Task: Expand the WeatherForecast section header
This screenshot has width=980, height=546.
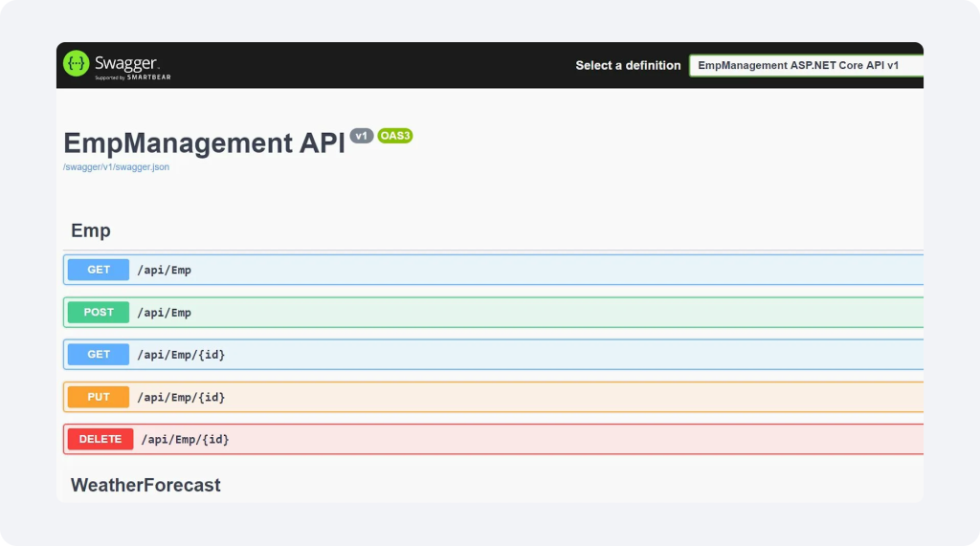Action: tap(145, 485)
